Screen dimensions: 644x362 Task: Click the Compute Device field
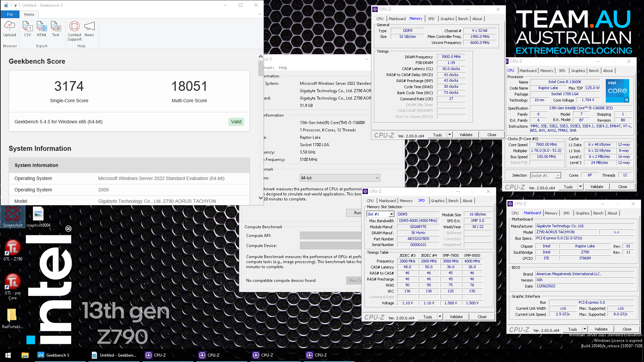click(x=331, y=246)
